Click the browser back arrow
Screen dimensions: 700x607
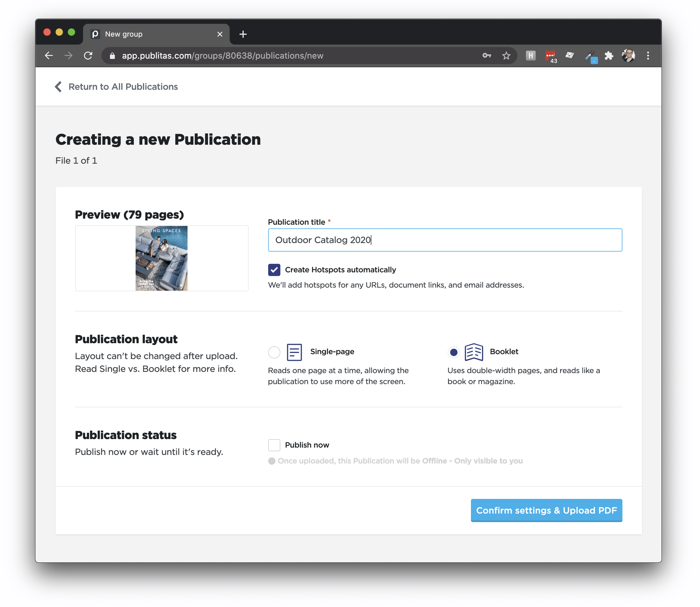(49, 56)
